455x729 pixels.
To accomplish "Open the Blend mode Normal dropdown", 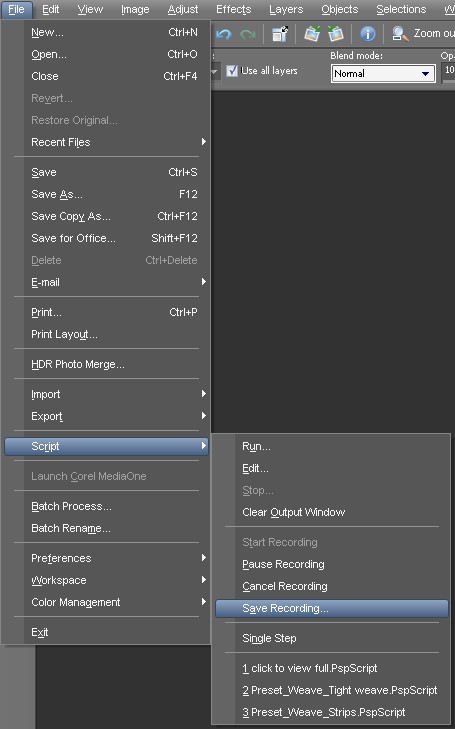I will (383, 73).
